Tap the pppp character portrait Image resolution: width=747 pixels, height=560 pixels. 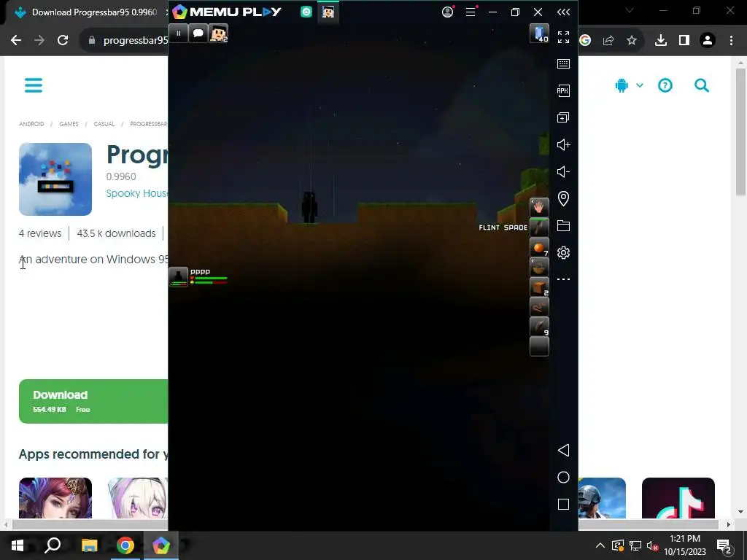(179, 276)
